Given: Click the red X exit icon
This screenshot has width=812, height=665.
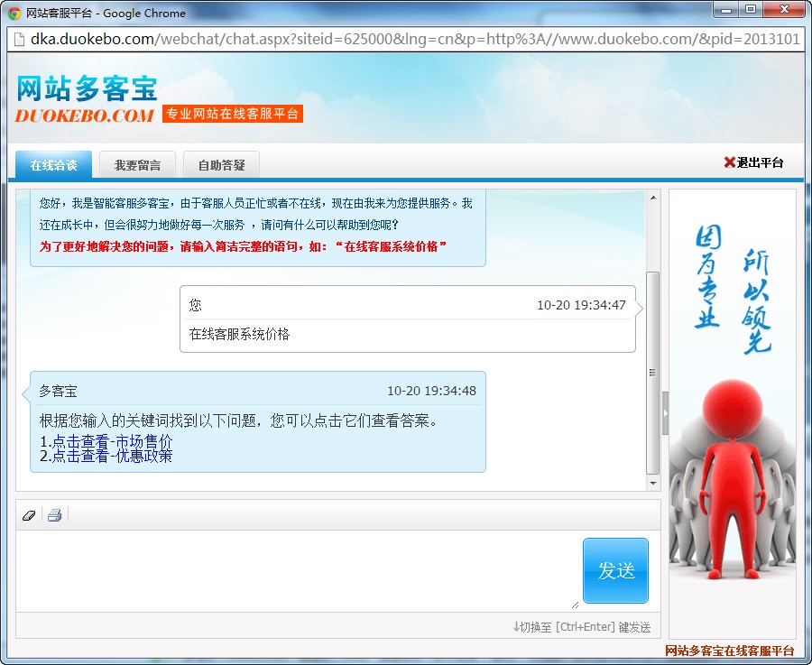Looking at the screenshot, I should 729,162.
